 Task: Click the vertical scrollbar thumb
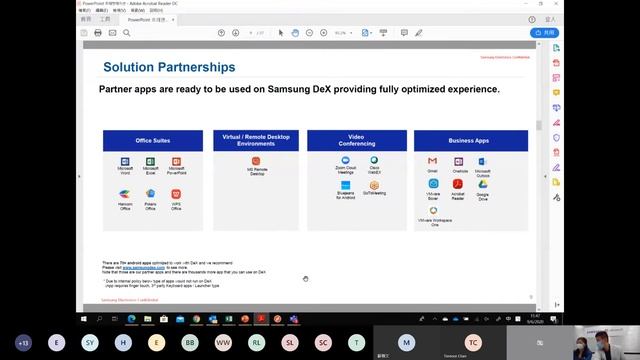pyautogui.click(x=539, y=125)
